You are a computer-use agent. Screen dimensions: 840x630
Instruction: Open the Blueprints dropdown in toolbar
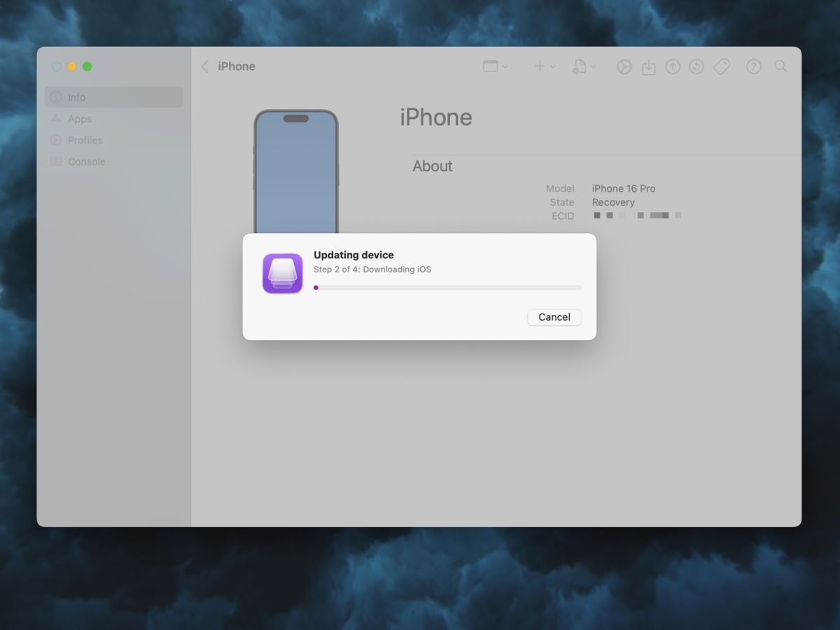click(584, 66)
